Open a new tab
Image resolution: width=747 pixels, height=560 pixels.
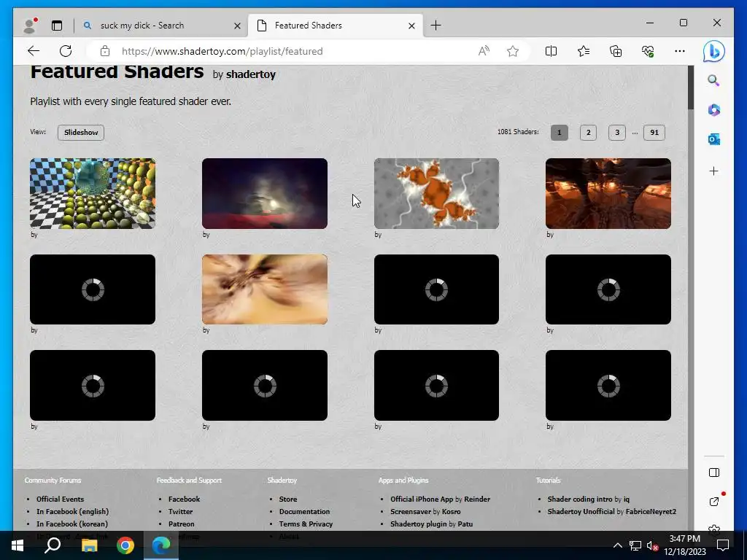(436, 26)
